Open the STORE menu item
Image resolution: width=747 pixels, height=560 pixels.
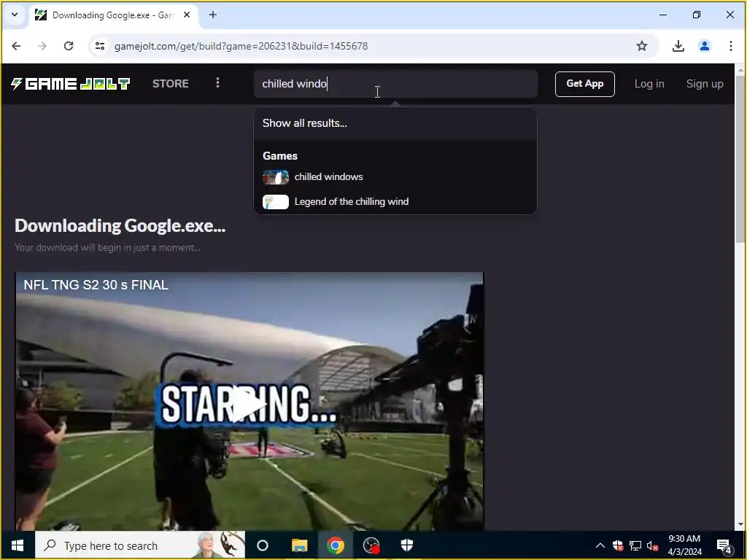click(x=171, y=84)
